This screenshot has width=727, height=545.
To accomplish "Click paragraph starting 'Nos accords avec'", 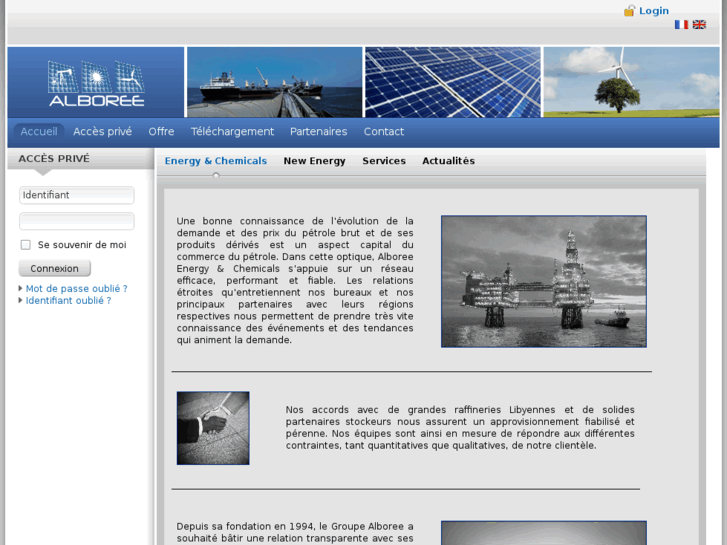I will [460, 428].
